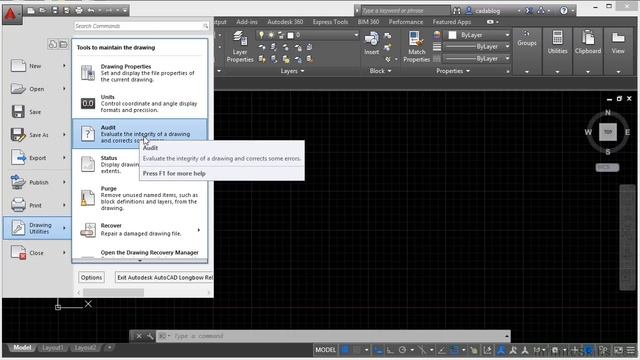
Task: Open the Drawing Recovery Manager entry
Action: tap(140, 253)
